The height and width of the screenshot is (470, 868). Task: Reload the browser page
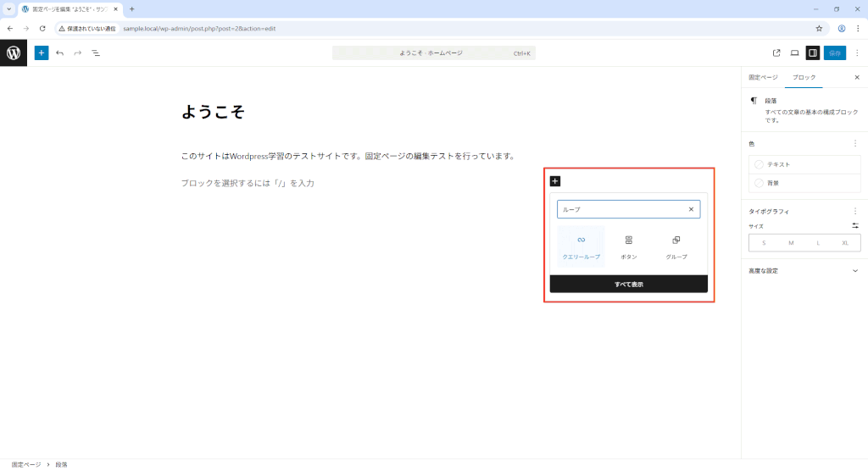[x=42, y=28]
